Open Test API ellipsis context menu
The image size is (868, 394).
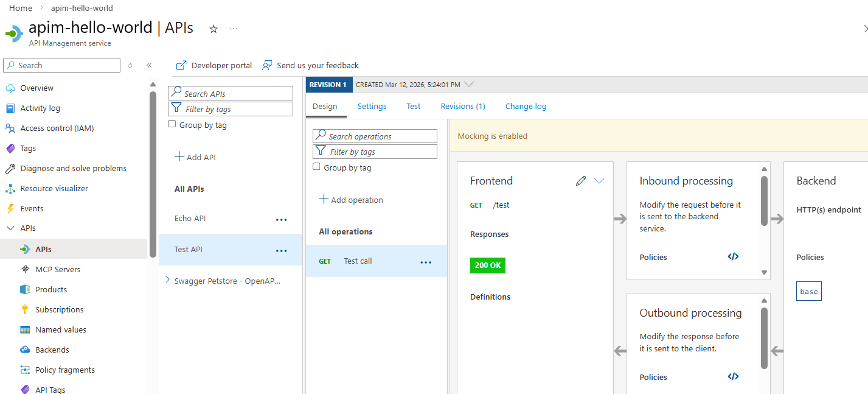pos(281,250)
